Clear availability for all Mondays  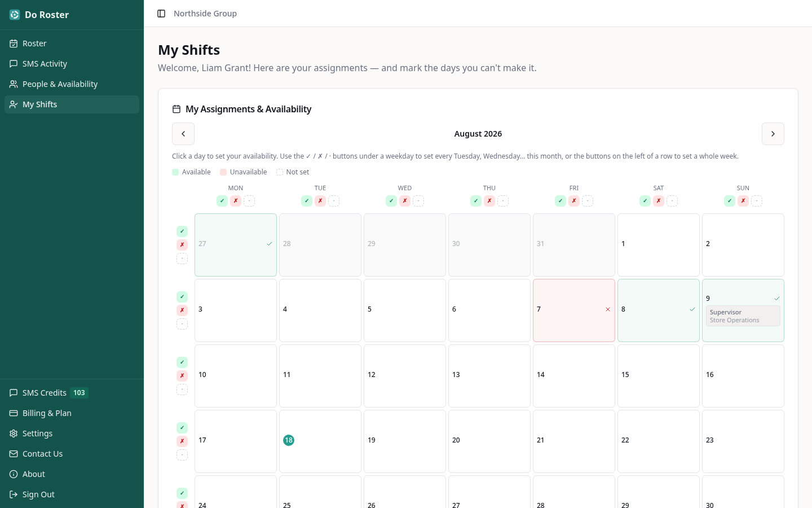(249, 201)
